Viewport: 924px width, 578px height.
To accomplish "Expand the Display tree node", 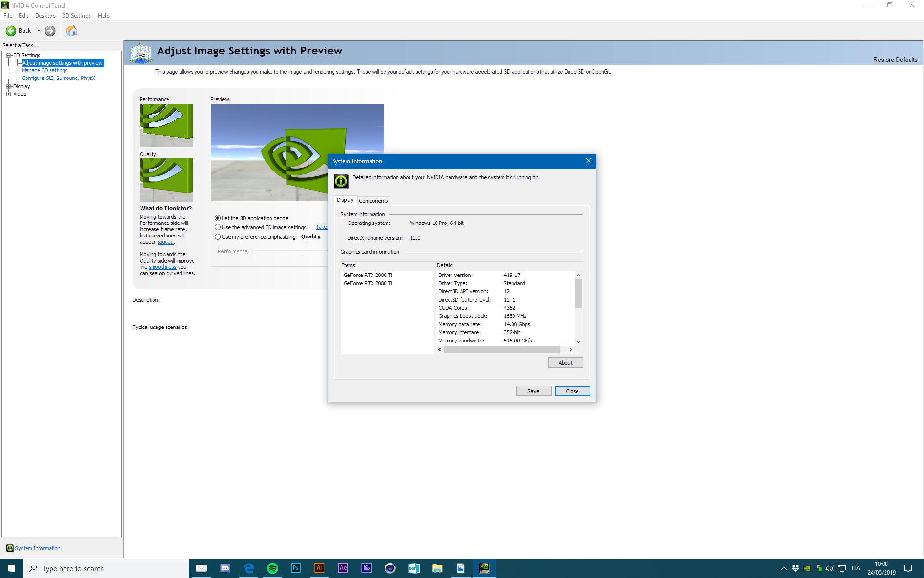I will [8, 86].
